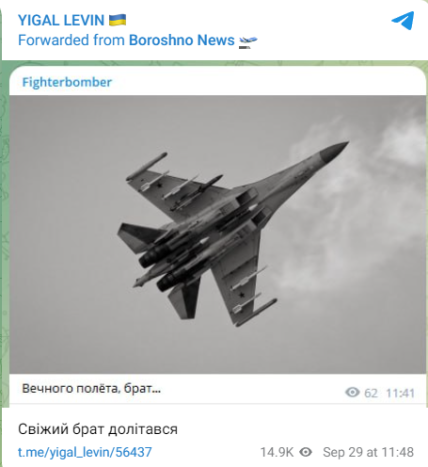Viewport: 428px width, 467px height.
Task: Open the Fighterbomber channel label
Action: 67,82
